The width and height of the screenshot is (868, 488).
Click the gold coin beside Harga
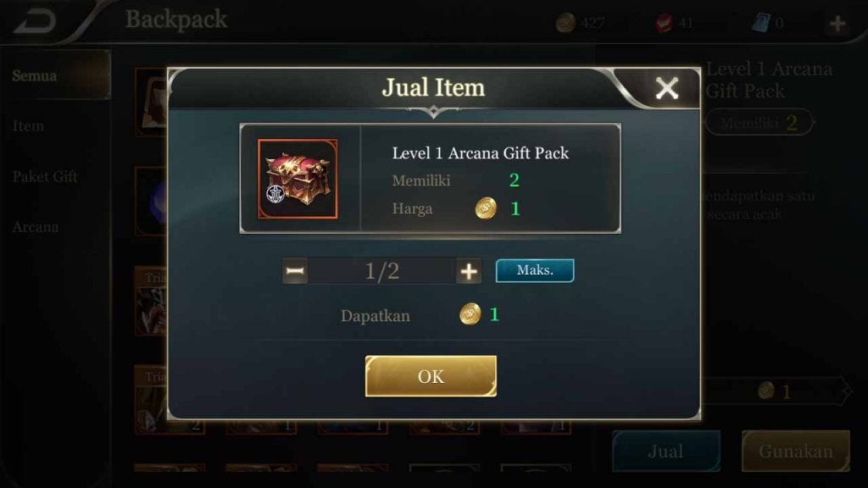point(486,208)
